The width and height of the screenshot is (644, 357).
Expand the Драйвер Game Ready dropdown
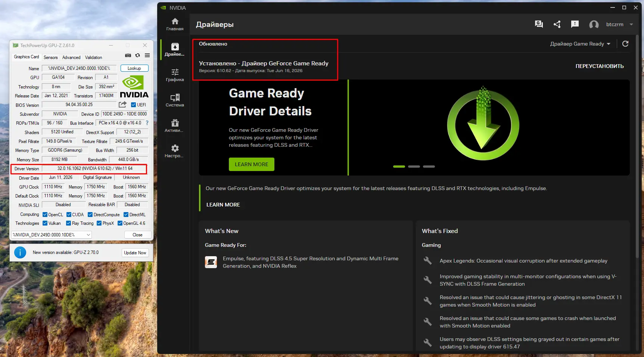click(x=580, y=44)
